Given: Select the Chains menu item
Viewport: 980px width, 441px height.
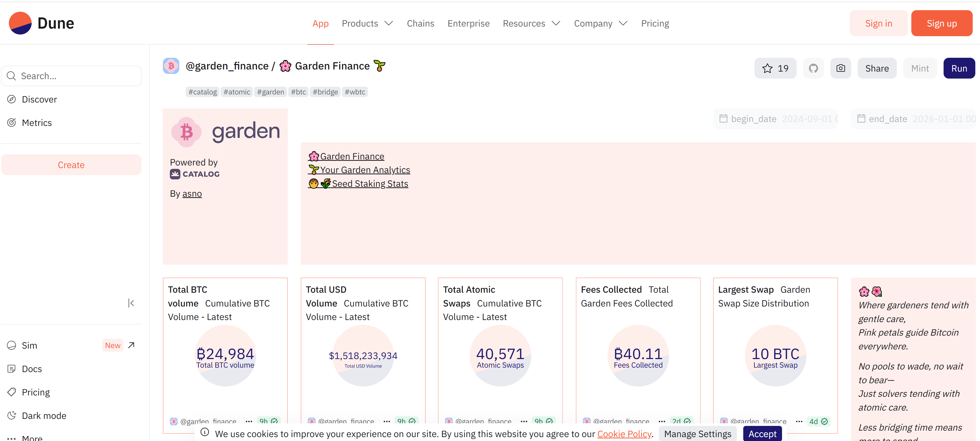Looking at the screenshot, I should tap(420, 24).
